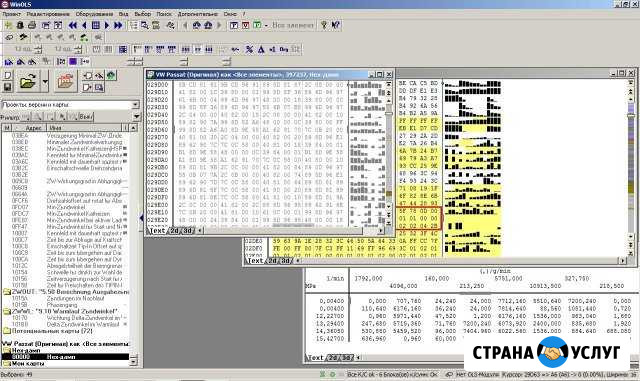Image resolution: width=640 pixels, height=381 pixels.
Task: Jump to next map with double-right arrows
Action: tap(118, 25)
